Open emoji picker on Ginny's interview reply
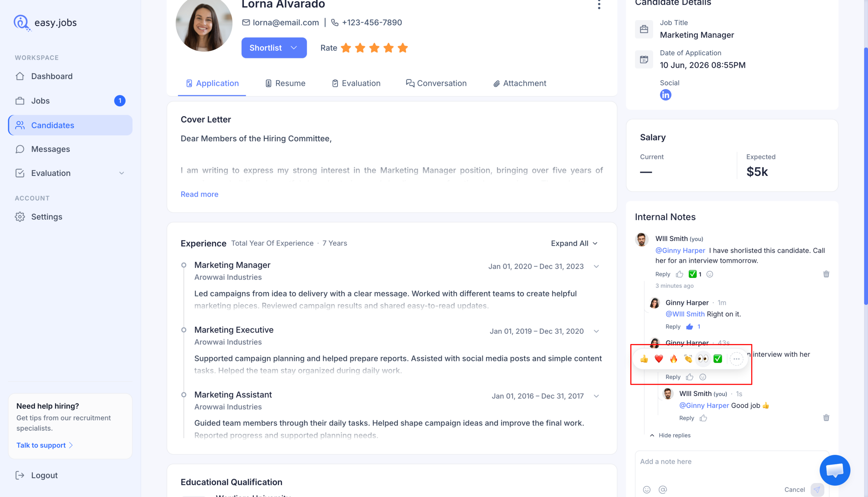This screenshot has width=868, height=497. (x=703, y=377)
